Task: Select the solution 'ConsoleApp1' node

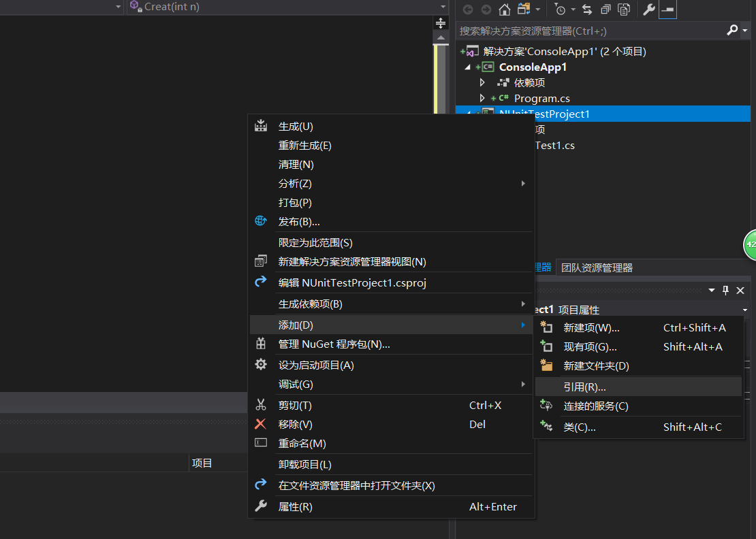Action: pos(565,52)
